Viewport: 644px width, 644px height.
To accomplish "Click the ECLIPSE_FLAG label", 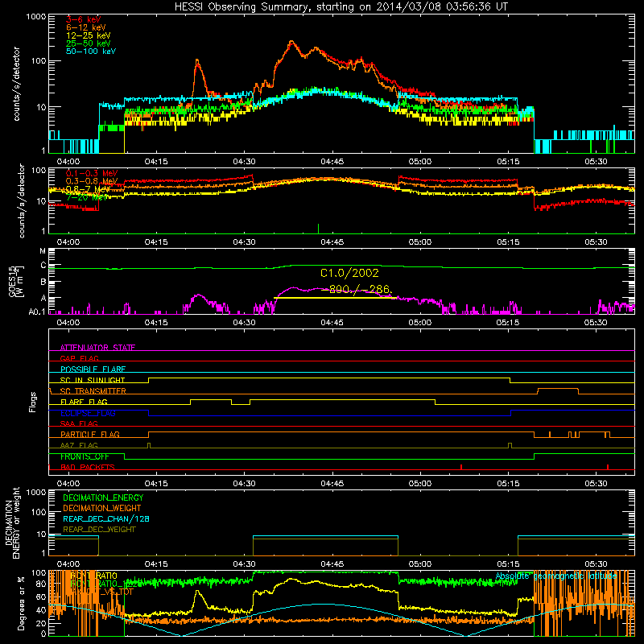I will point(88,413).
